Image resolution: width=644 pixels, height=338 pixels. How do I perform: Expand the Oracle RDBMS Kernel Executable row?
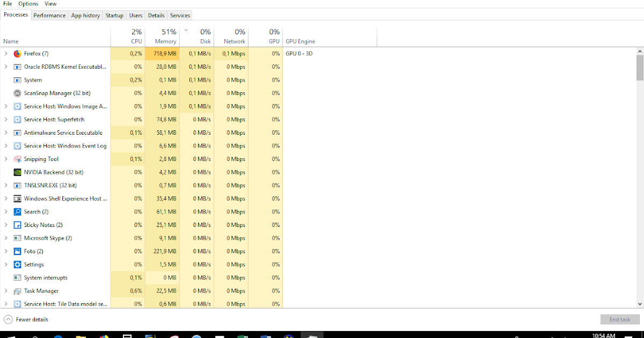(6, 67)
